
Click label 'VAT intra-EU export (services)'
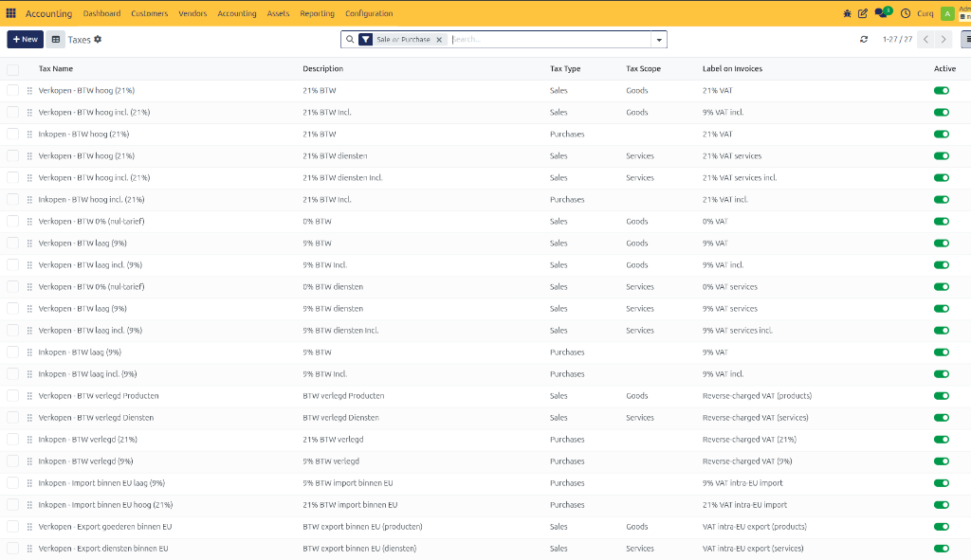click(753, 549)
